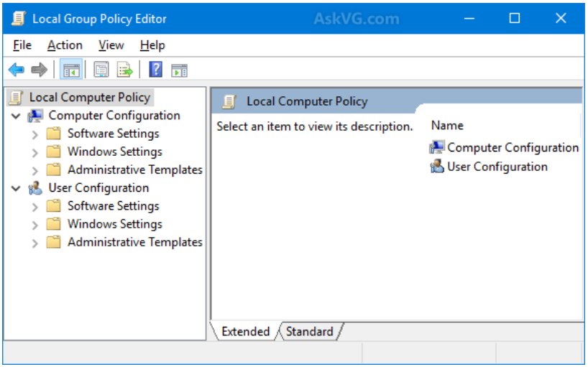Select Local Computer Policy root in tree
Screen dimensions: 588x367
tap(89, 97)
